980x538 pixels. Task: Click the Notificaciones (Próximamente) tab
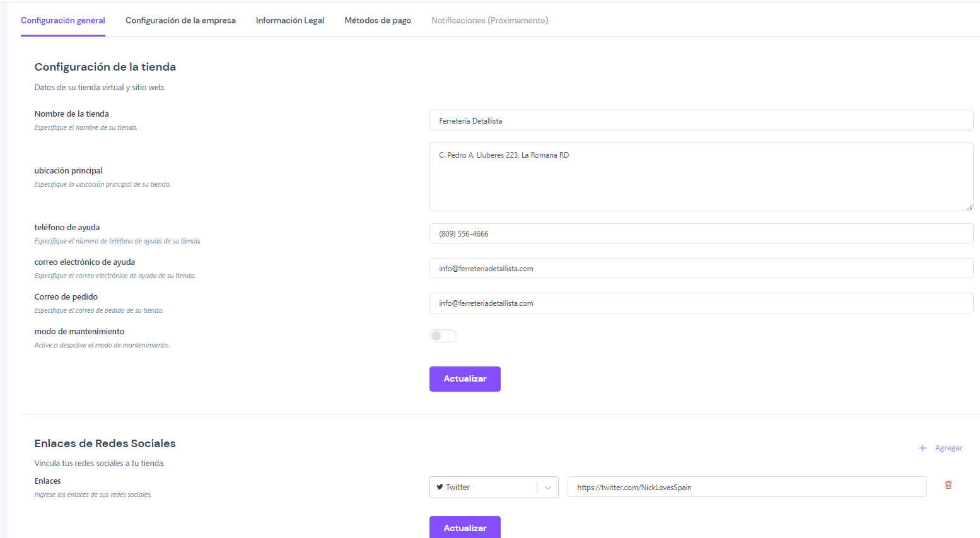coord(490,20)
